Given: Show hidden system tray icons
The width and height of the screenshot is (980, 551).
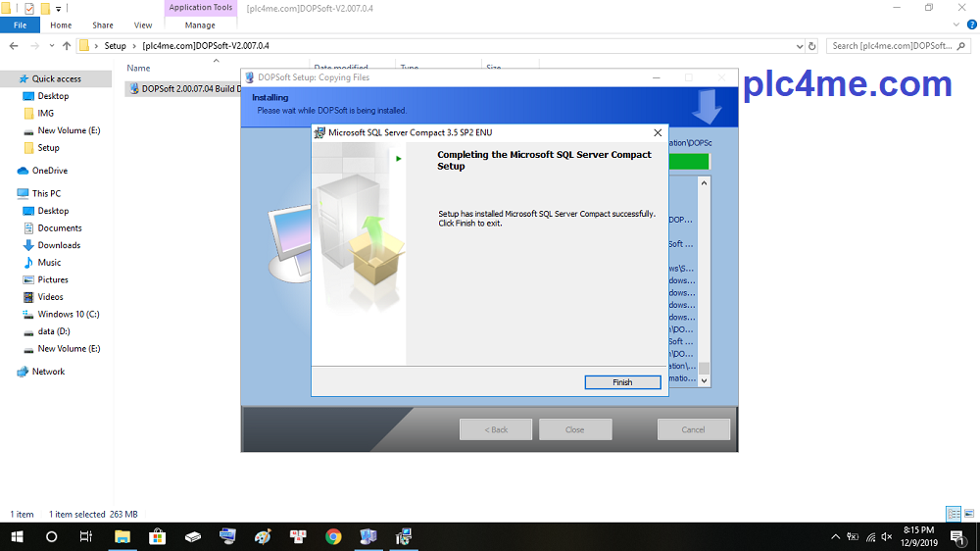Looking at the screenshot, I should tap(836, 536).
